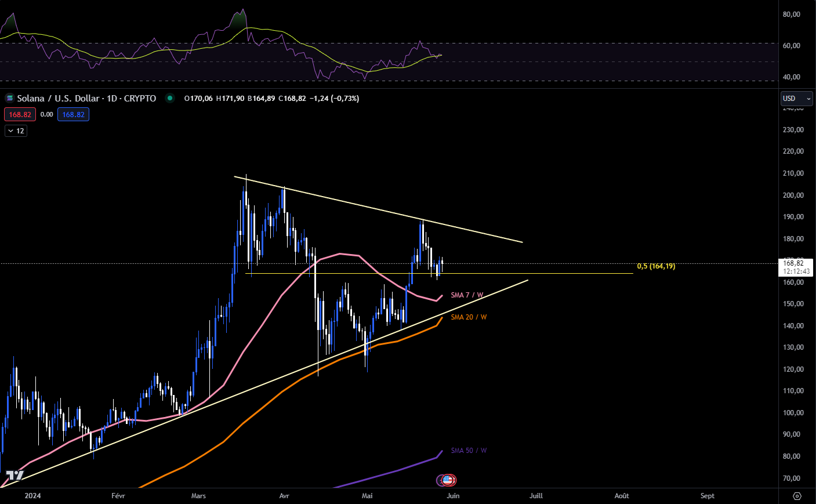Image resolution: width=816 pixels, height=504 pixels.
Task: Click the Juin label on time axis
Action: [x=453, y=496]
